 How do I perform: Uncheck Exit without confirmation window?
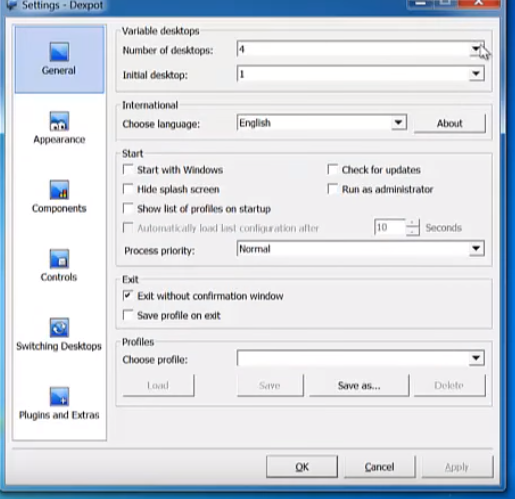pyautogui.click(x=128, y=296)
